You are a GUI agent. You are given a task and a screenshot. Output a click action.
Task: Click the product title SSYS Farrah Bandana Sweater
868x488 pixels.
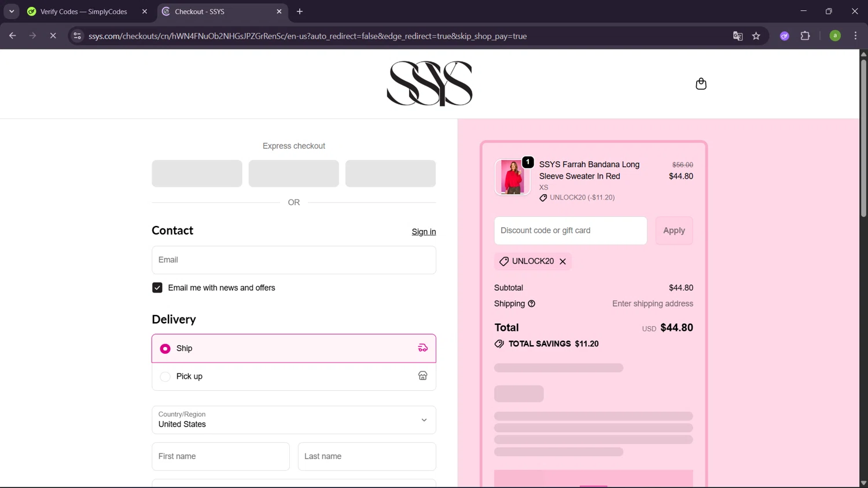(x=589, y=171)
